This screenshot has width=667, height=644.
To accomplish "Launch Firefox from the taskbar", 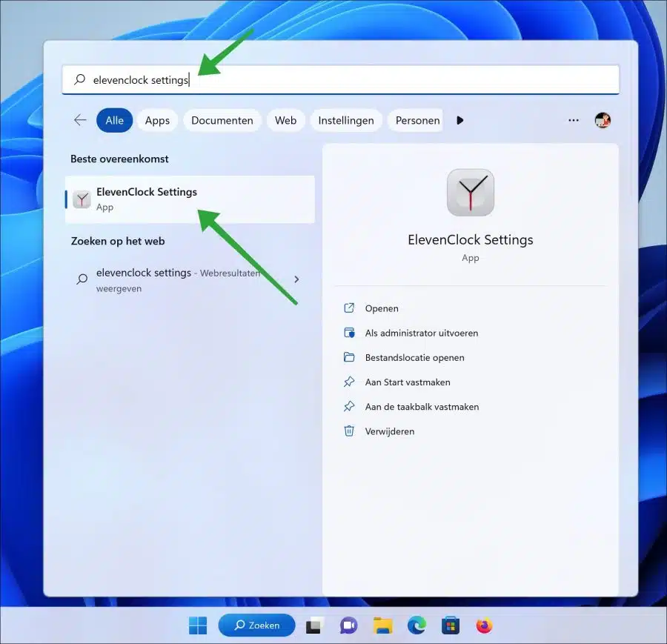I will [x=484, y=625].
